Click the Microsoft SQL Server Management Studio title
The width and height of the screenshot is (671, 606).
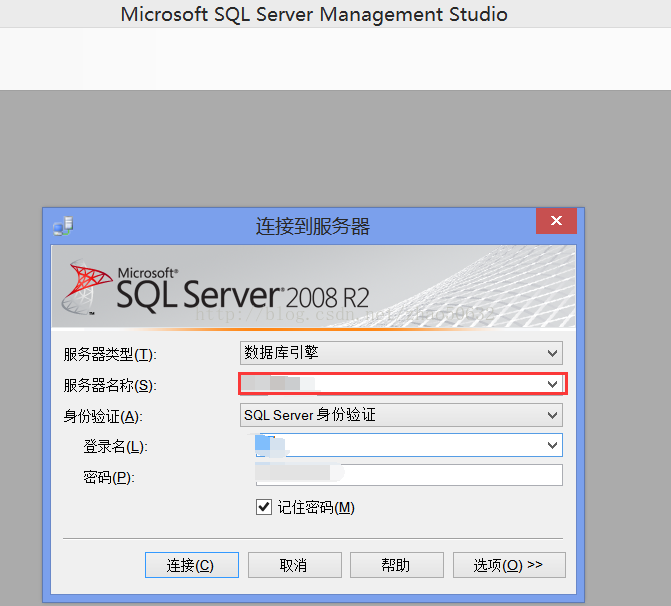tap(314, 14)
